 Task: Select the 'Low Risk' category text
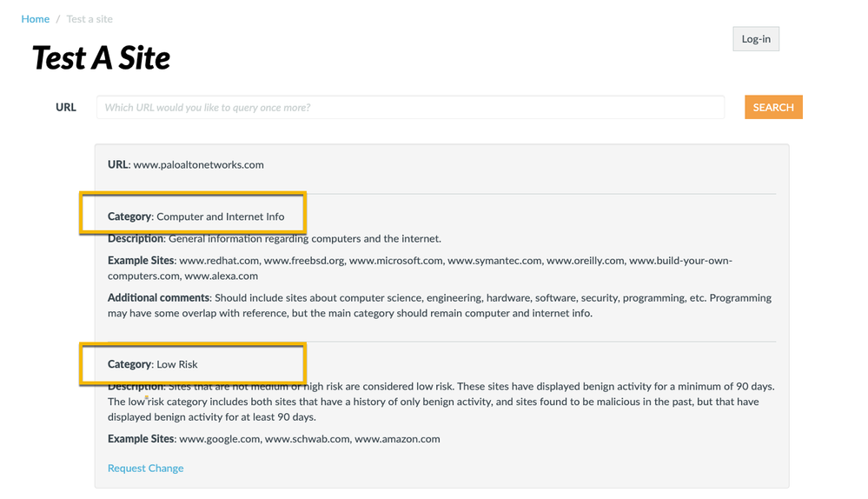click(177, 364)
